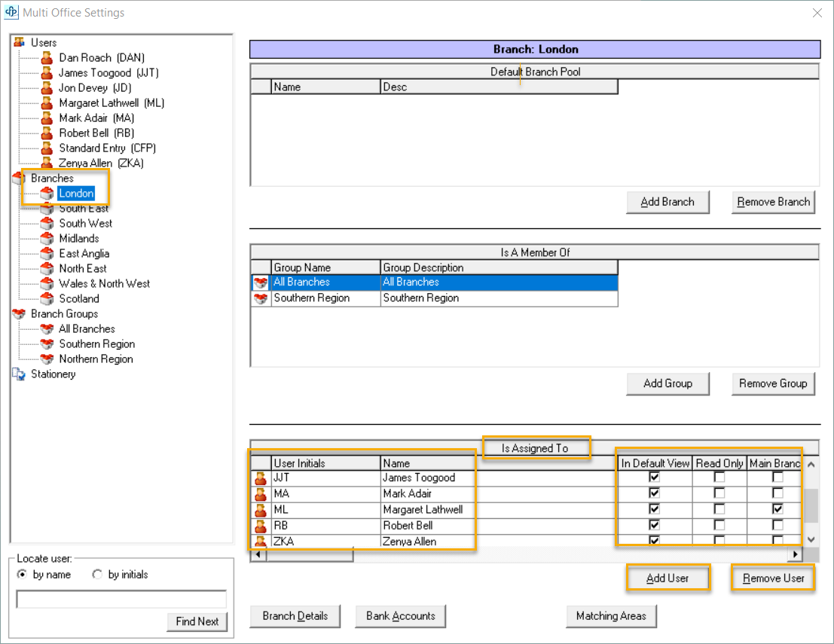The height and width of the screenshot is (644, 834).
Task: Click the Scotland branch icon
Action: tap(47, 298)
